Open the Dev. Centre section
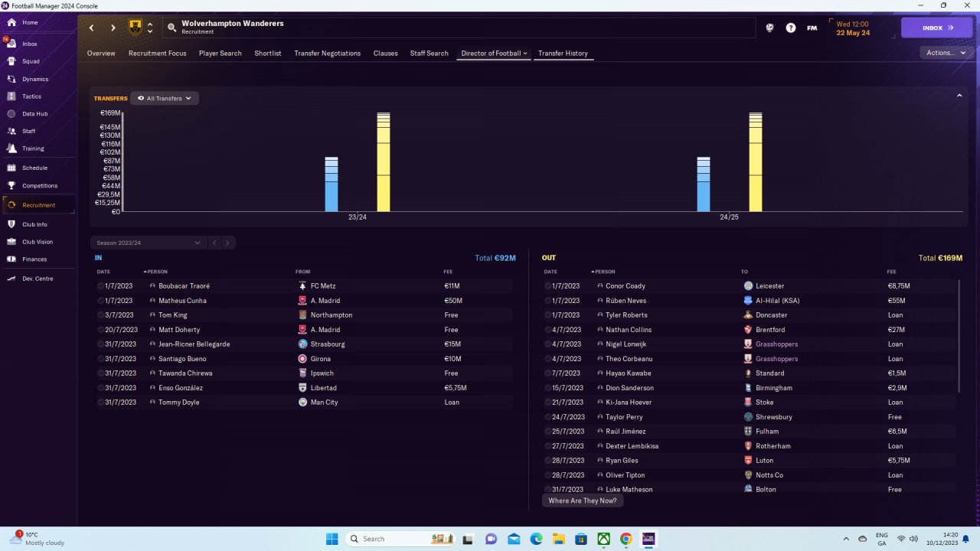 (38, 279)
